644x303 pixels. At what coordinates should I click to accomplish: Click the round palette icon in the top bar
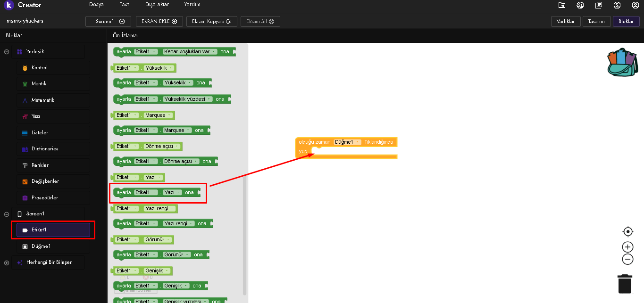coord(580,5)
